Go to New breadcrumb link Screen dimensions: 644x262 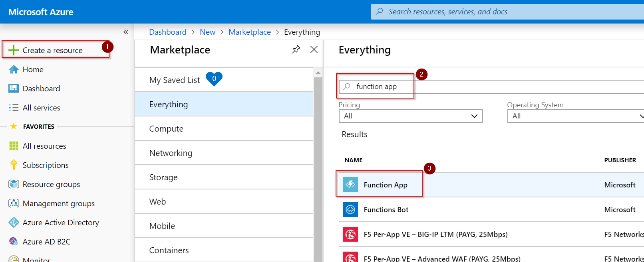click(207, 32)
